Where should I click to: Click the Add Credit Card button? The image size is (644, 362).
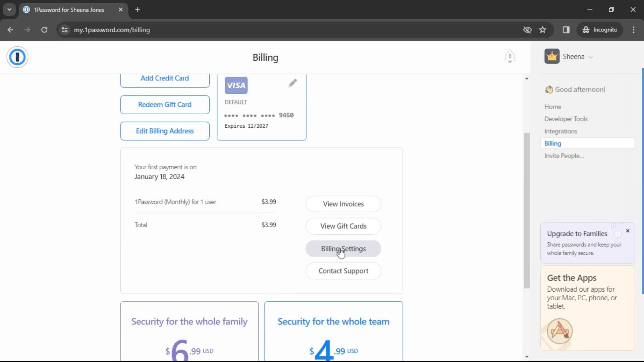click(165, 78)
